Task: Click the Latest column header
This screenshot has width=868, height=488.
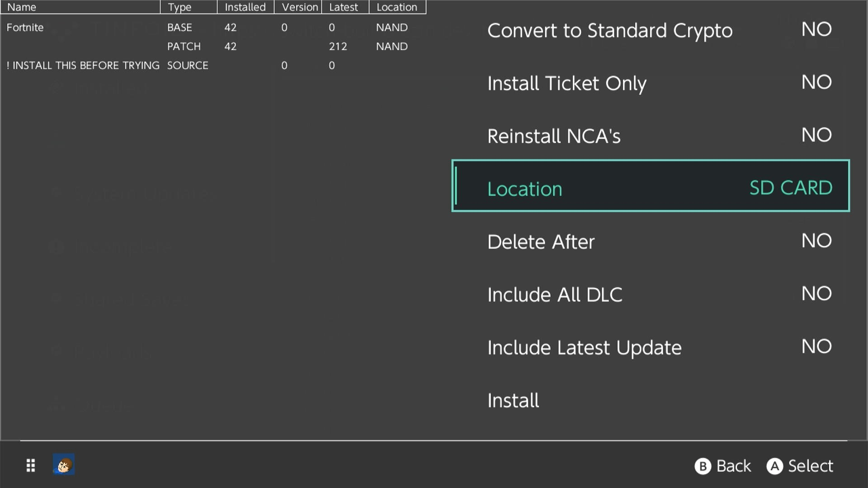Action: point(343,7)
